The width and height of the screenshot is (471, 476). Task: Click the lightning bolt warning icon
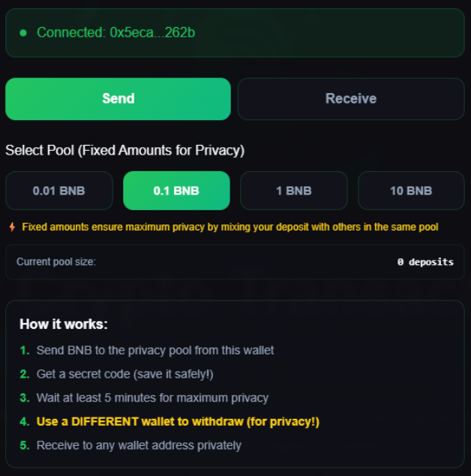click(12, 227)
